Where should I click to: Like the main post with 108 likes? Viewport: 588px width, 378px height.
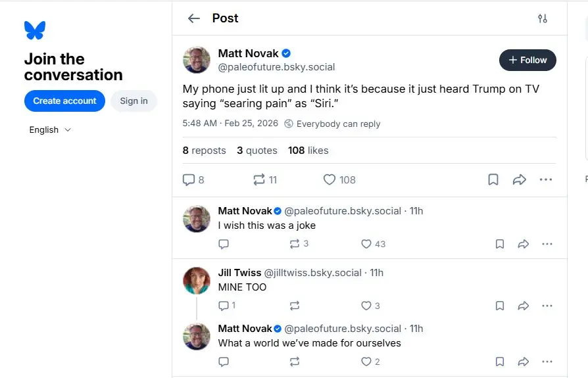click(330, 179)
